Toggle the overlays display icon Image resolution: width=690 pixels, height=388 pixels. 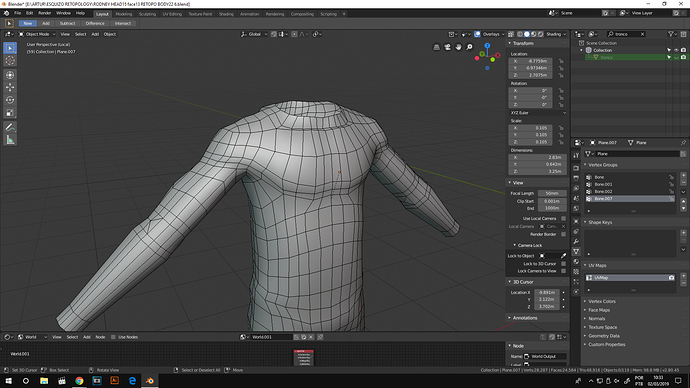(x=477, y=34)
